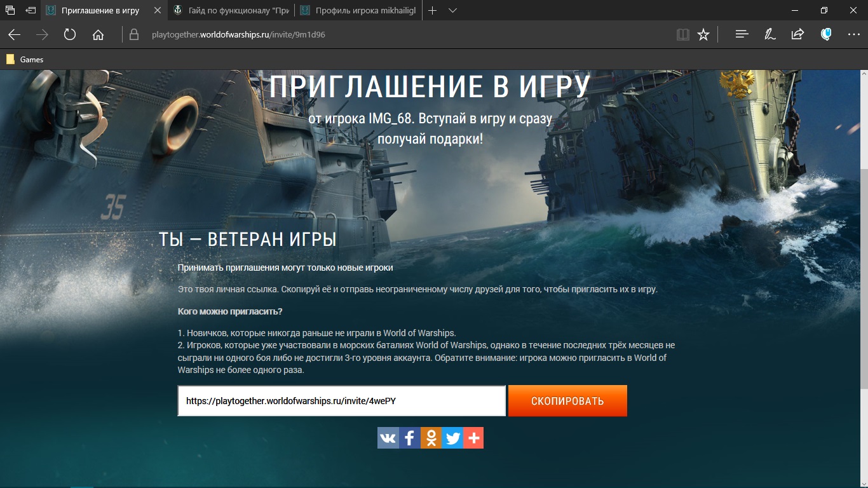Share invite link on Odnoklassniki
Screen dimensions: 868x488
(431, 438)
